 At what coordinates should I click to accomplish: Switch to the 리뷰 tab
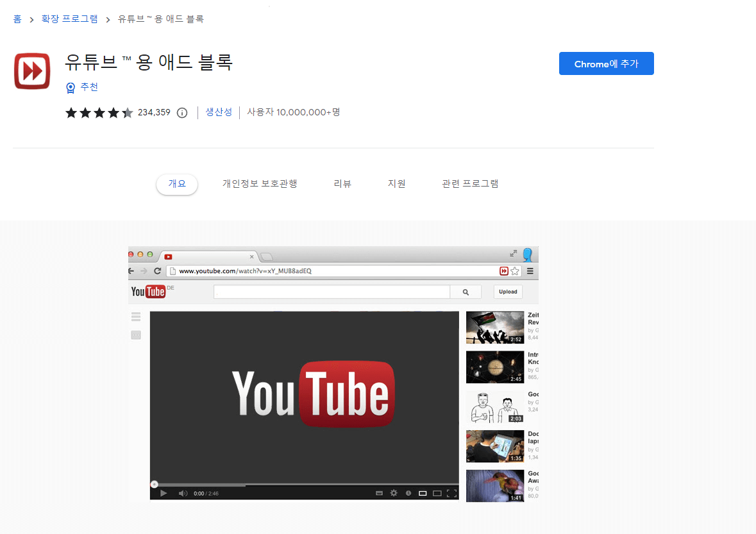tap(343, 183)
